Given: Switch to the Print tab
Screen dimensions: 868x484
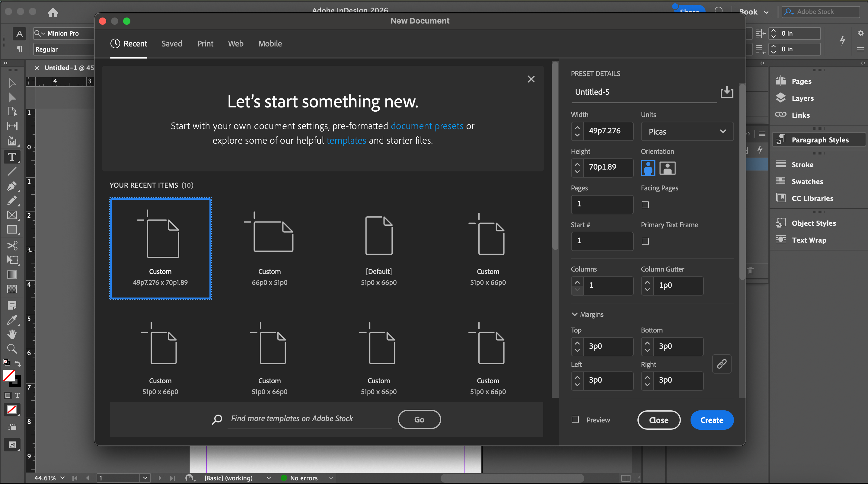Looking at the screenshot, I should (x=205, y=43).
